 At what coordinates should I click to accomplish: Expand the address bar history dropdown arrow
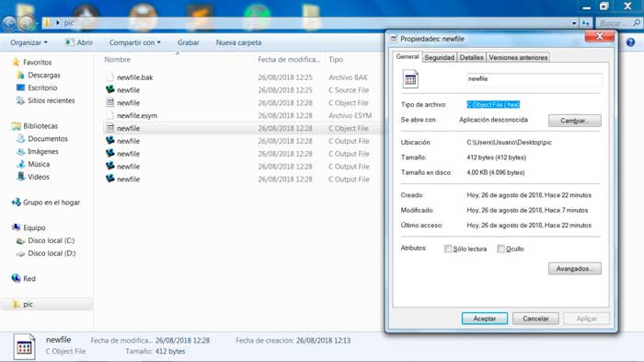pyautogui.click(x=574, y=23)
